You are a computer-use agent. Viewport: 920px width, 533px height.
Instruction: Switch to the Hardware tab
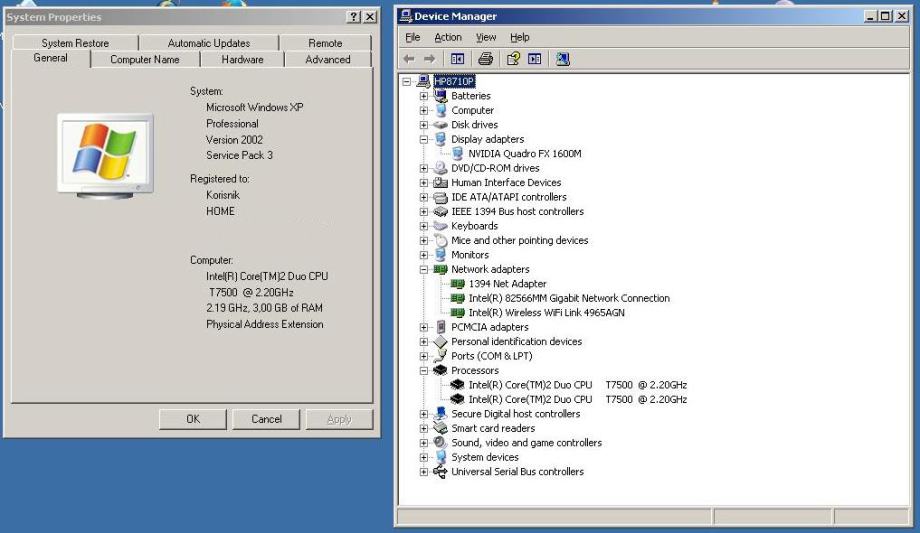[242, 60]
